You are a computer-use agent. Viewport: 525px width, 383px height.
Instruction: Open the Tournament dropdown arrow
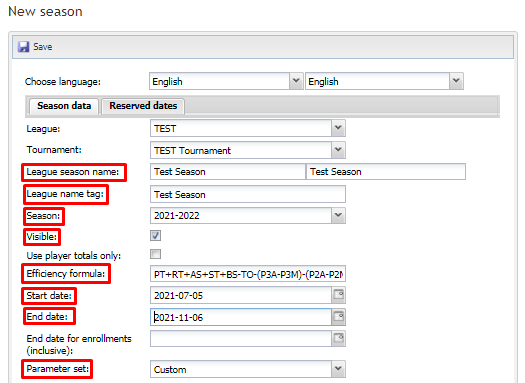coord(338,150)
